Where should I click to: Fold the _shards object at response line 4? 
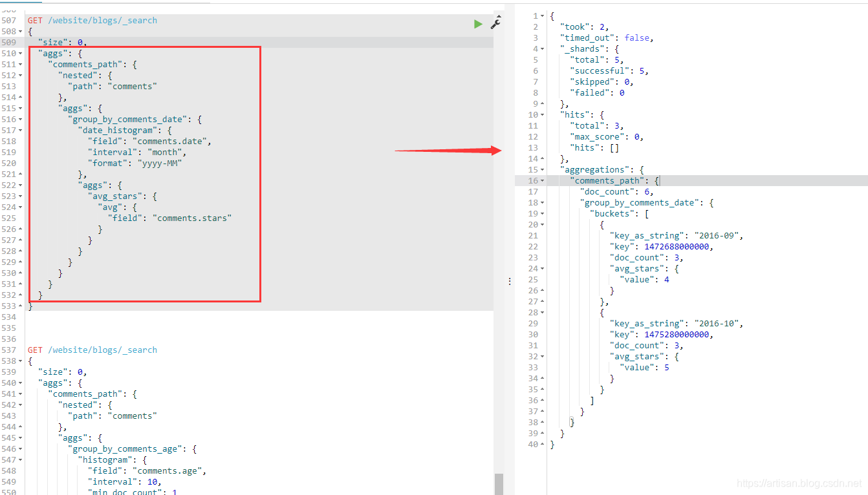(x=542, y=48)
